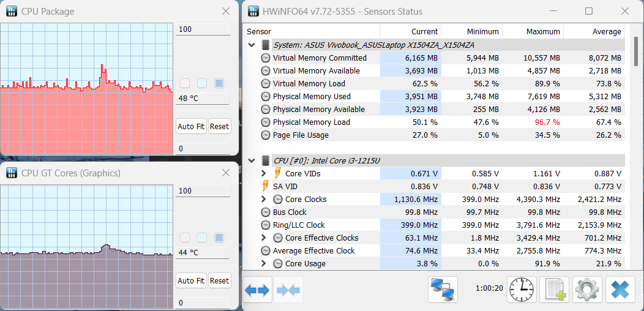This screenshot has width=644, height=311.
Task: Click the gauge icon beside Physical Memory Used
Action: (266, 97)
